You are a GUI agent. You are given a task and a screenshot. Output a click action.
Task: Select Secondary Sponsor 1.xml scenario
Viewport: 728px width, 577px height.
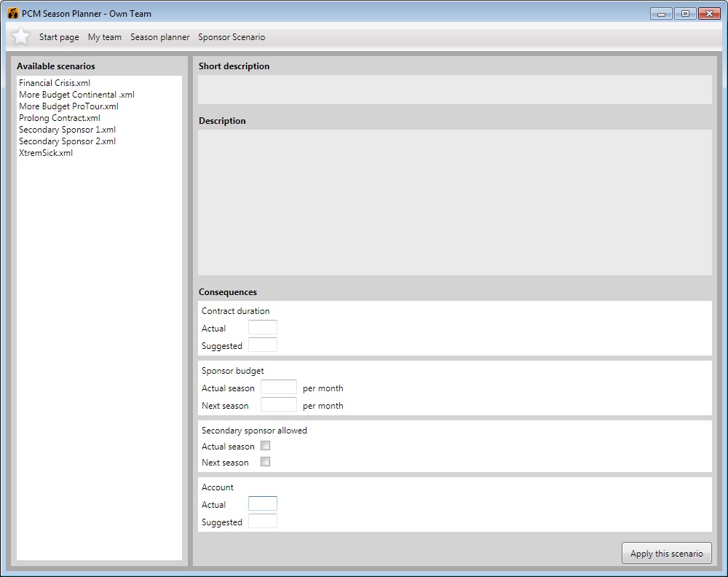click(x=67, y=130)
